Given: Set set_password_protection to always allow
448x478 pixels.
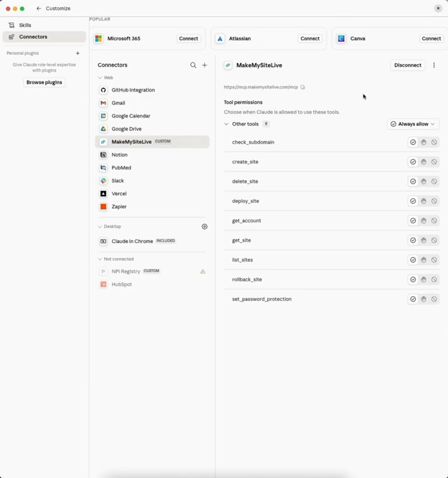Looking at the screenshot, I should 413,299.
